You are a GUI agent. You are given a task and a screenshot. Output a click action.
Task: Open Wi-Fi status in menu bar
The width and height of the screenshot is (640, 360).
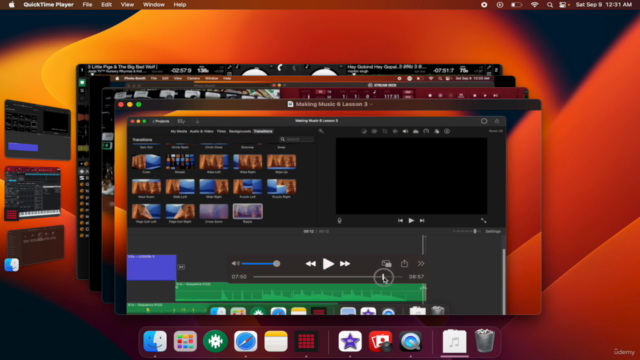click(534, 4)
